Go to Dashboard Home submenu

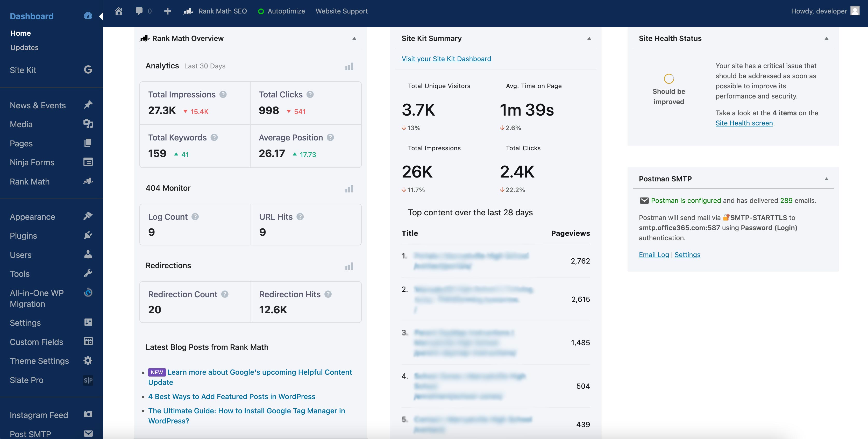tap(20, 33)
